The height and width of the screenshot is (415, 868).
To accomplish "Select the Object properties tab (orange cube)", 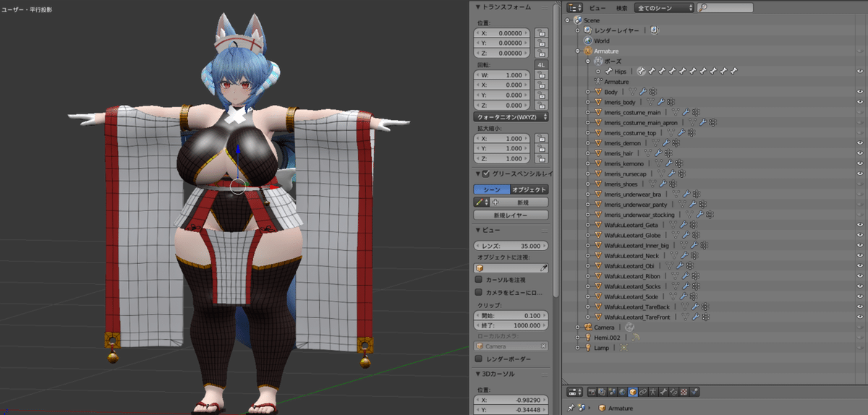I will pos(633,392).
